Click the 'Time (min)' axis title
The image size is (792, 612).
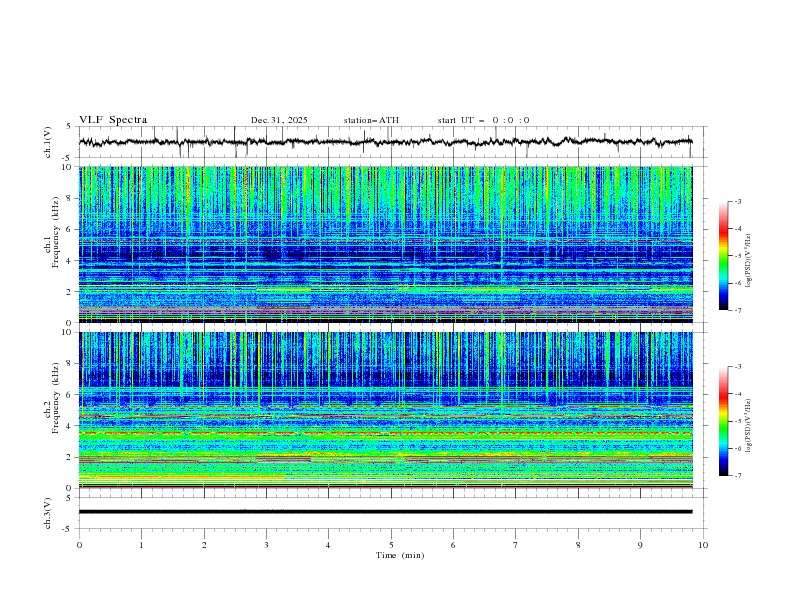[x=400, y=555]
